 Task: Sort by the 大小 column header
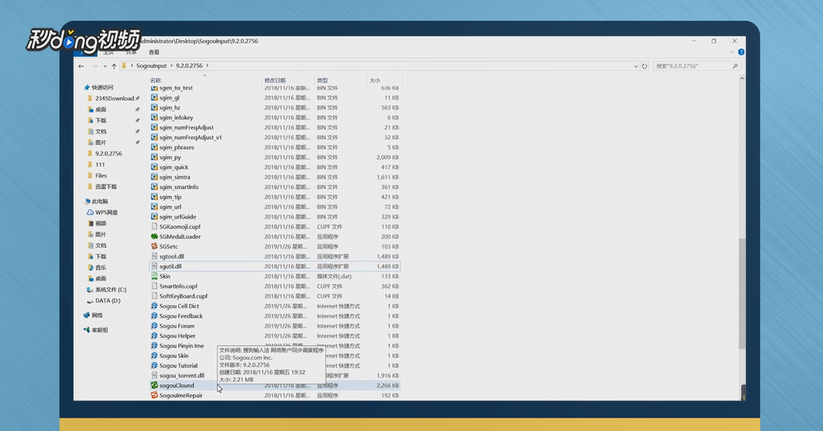pos(375,80)
